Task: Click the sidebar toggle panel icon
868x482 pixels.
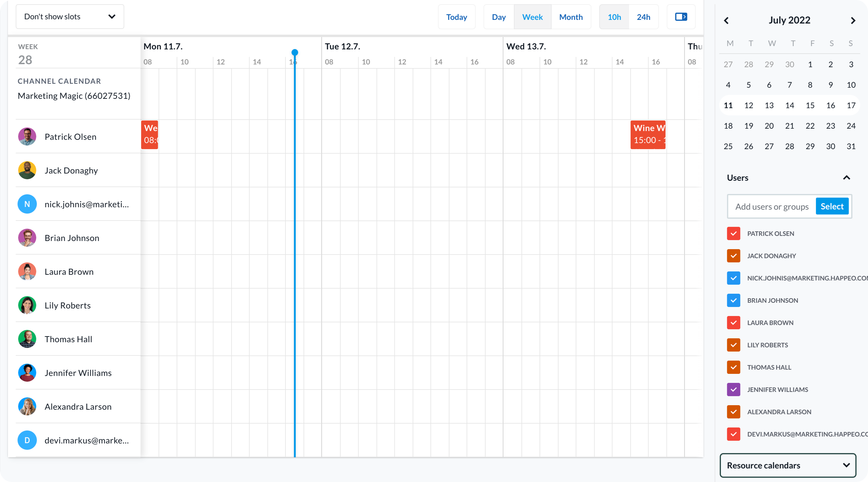Action: (x=681, y=17)
